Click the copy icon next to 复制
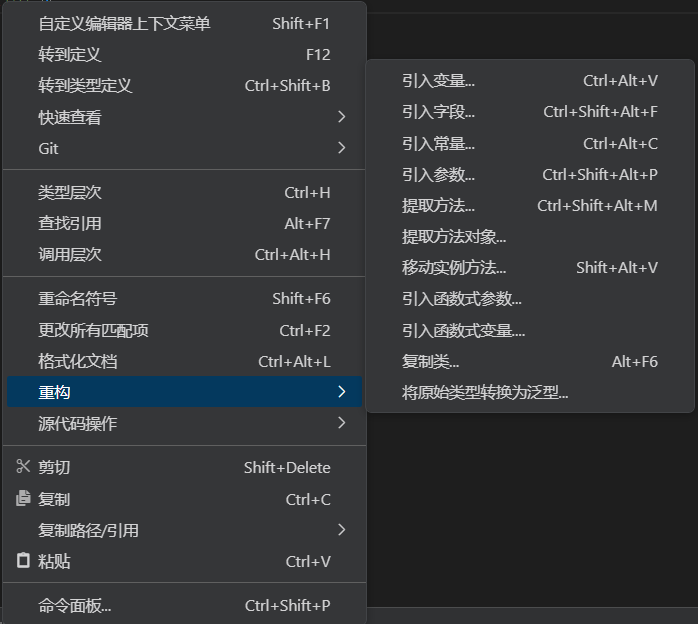698x624 pixels. (23, 498)
